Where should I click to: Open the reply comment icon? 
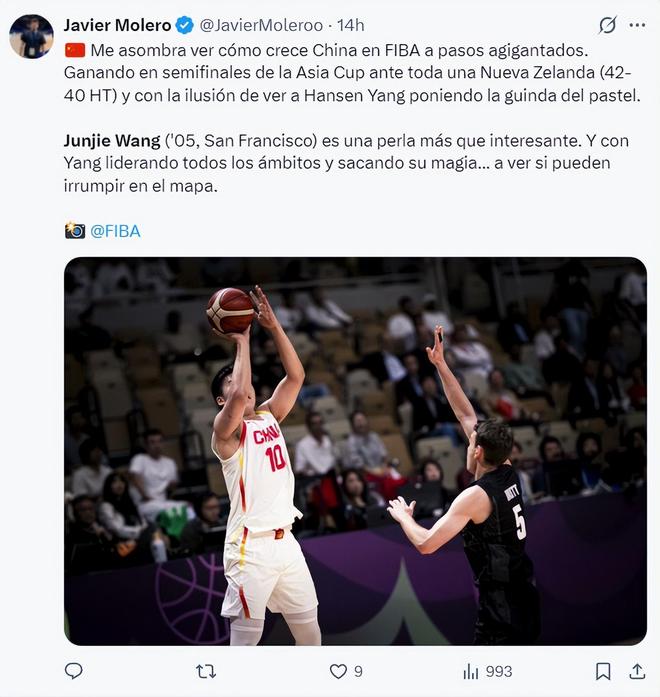pyautogui.click(x=74, y=671)
